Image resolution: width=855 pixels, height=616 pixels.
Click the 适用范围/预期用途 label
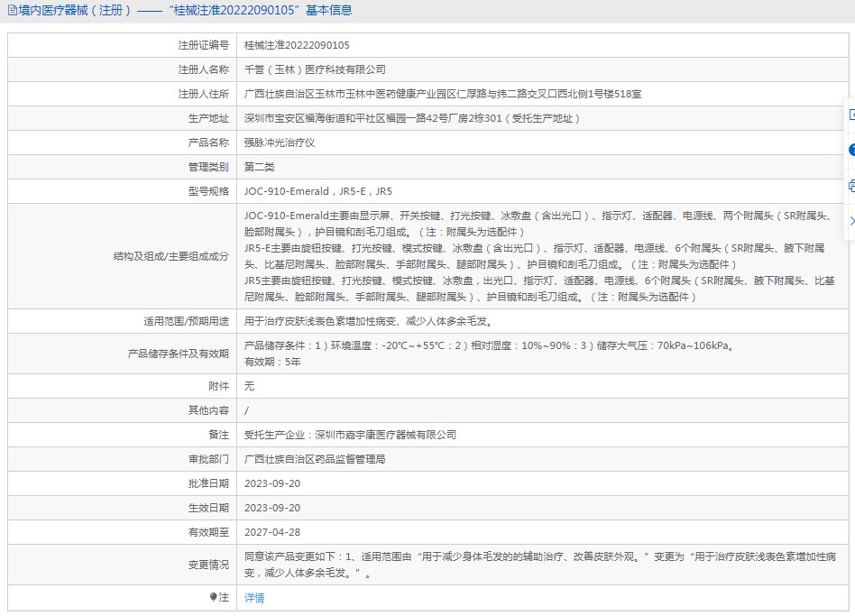[186, 321]
